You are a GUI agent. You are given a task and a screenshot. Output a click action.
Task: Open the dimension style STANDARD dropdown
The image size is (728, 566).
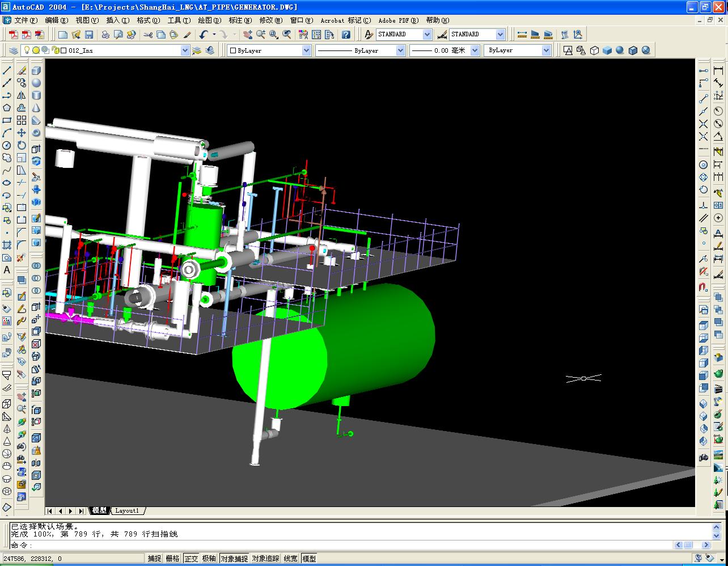coord(500,35)
